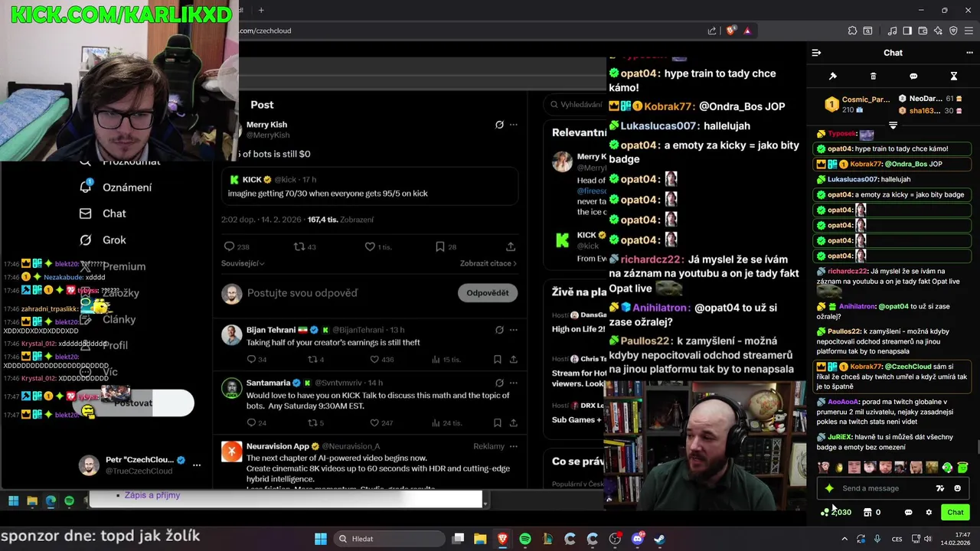Open the speech bubble icon below Chat title

click(913, 77)
